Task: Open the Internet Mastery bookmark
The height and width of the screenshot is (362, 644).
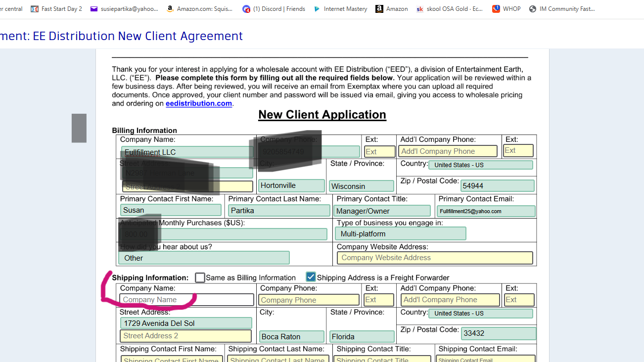Action: click(x=340, y=9)
